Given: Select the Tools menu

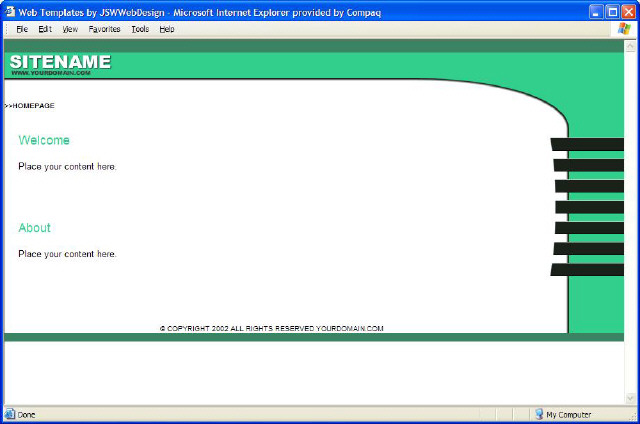Looking at the screenshot, I should click(140, 29).
